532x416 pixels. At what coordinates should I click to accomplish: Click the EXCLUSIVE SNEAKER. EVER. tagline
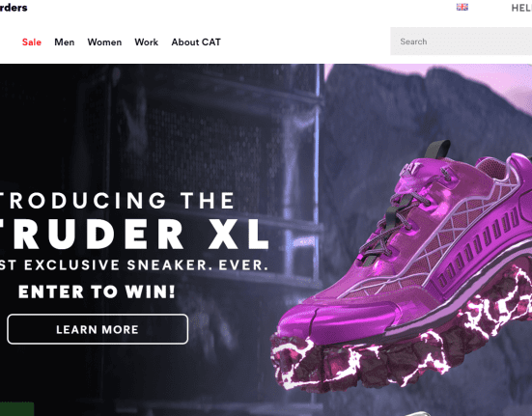pyautogui.click(x=146, y=264)
